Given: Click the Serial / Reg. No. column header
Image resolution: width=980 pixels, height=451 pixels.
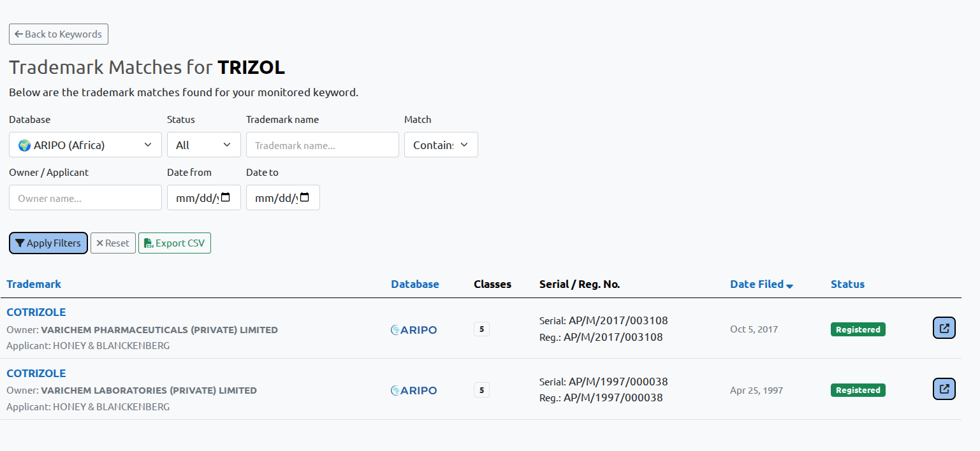Looking at the screenshot, I should pos(580,284).
